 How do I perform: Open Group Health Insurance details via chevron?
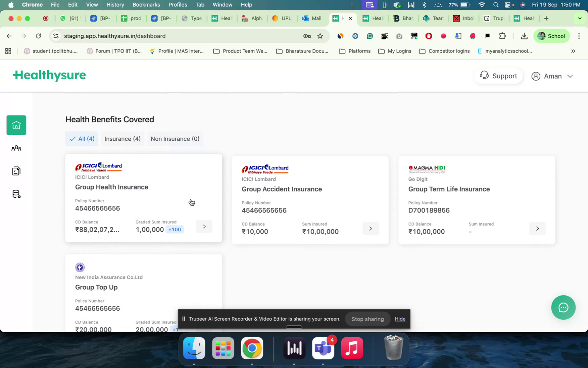(204, 226)
